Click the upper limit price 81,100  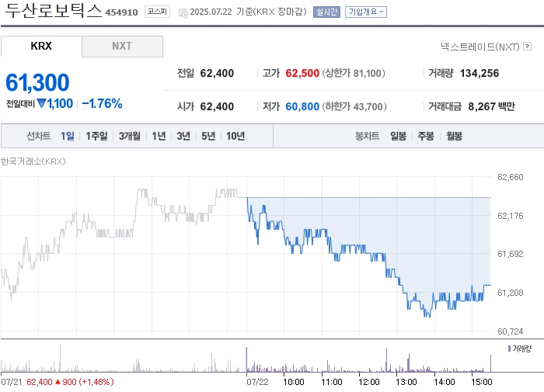(367, 73)
